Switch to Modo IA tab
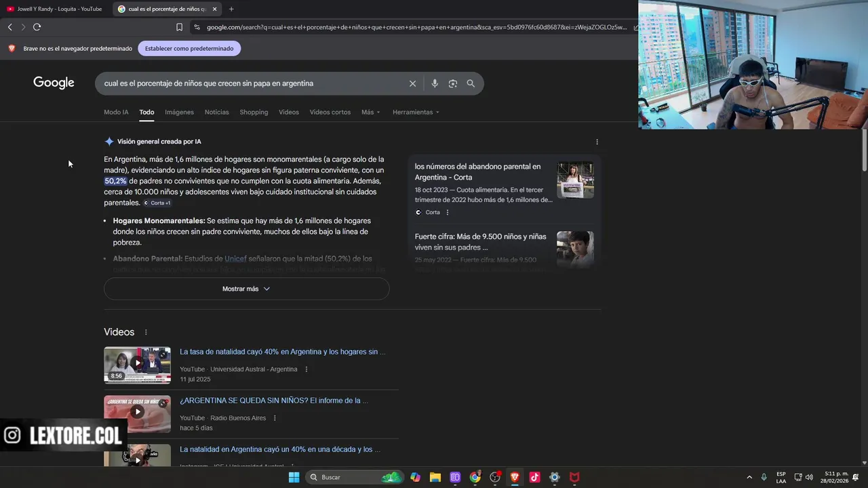The image size is (868, 488). [116, 112]
